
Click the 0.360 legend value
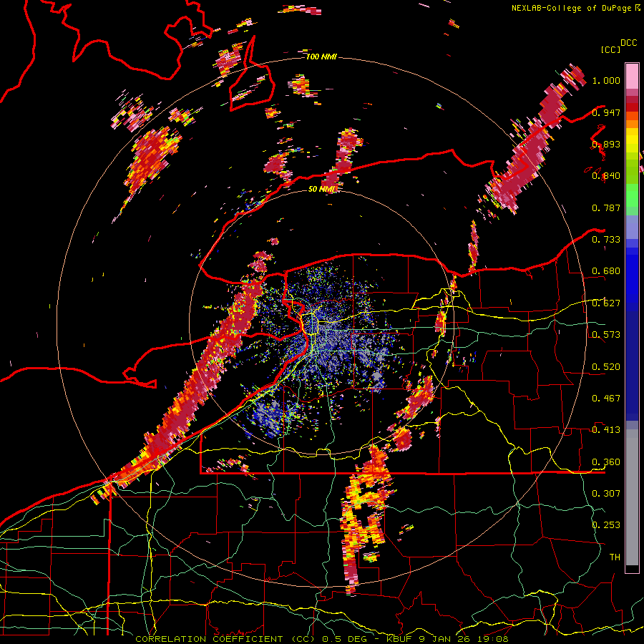click(606, 462)
